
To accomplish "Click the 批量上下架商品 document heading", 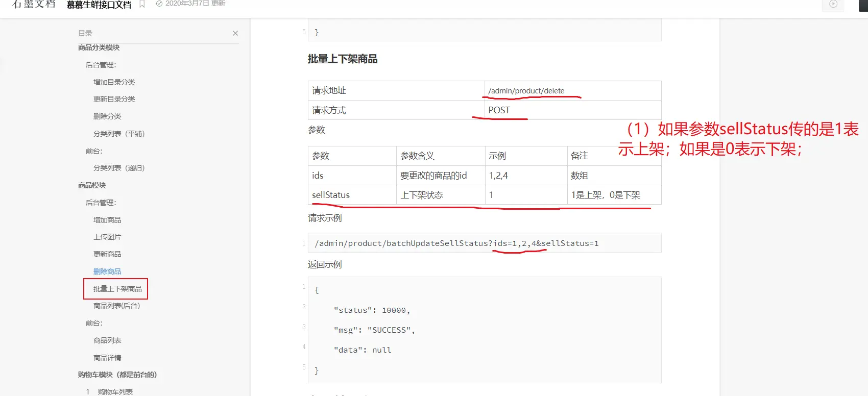I will [343, 59].
